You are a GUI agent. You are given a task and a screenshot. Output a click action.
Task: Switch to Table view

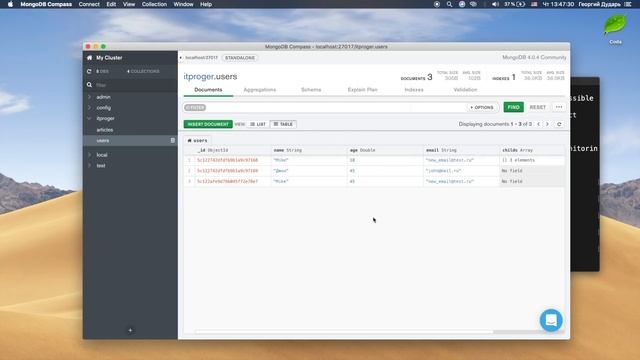283,124
